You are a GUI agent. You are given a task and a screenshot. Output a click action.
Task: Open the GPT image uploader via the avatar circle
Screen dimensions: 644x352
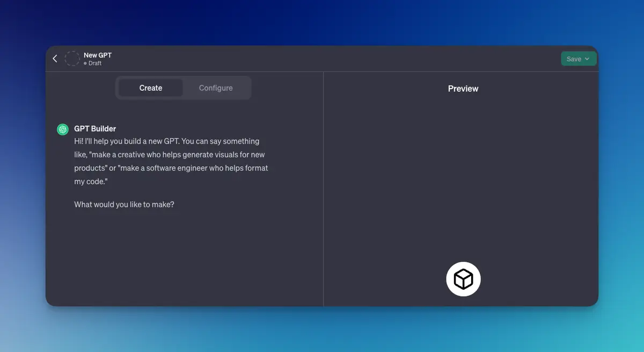point(72,58)
